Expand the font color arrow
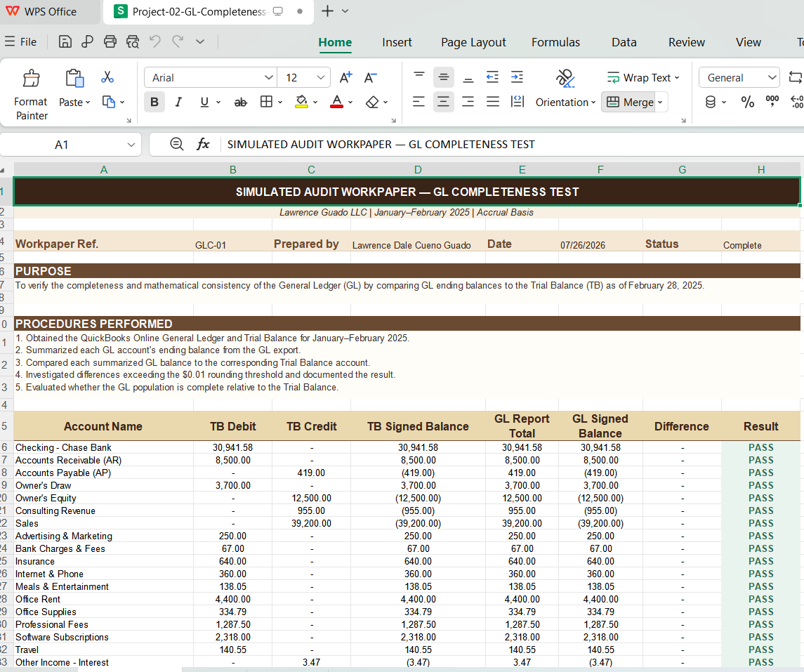This screenshot has height=672, width=804. click(x=350, y=102)
